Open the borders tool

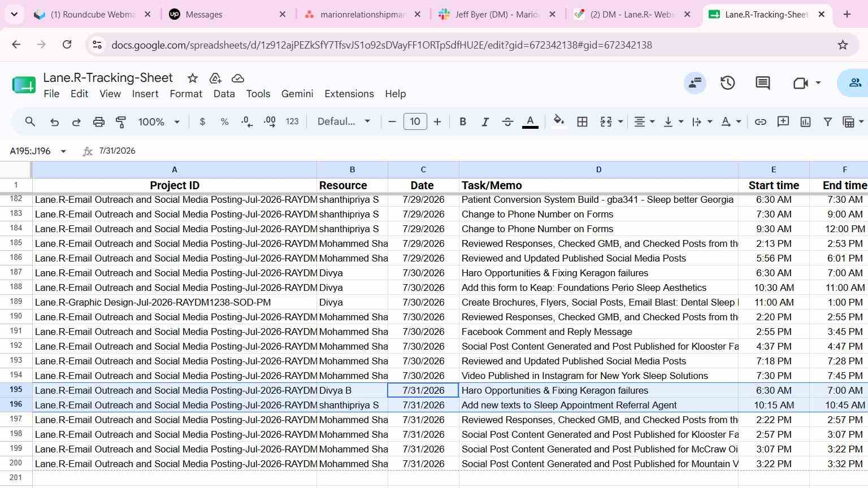tap(582, 121)
